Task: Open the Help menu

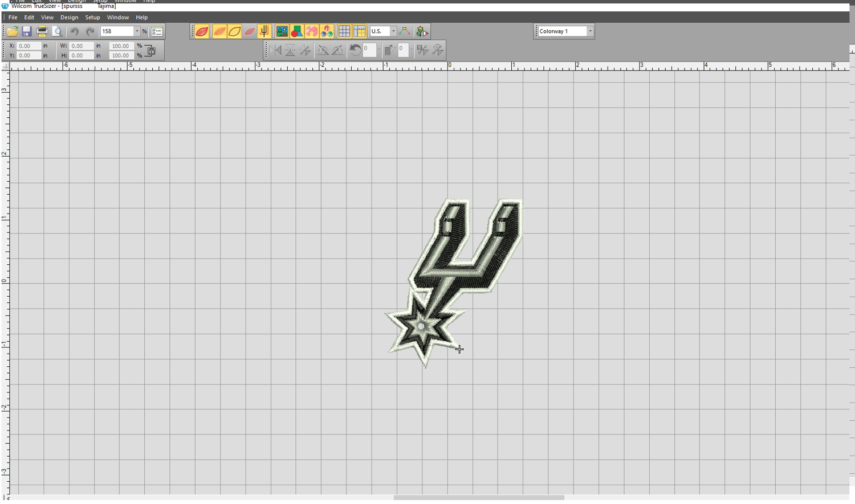Action: tap(141, 18)
